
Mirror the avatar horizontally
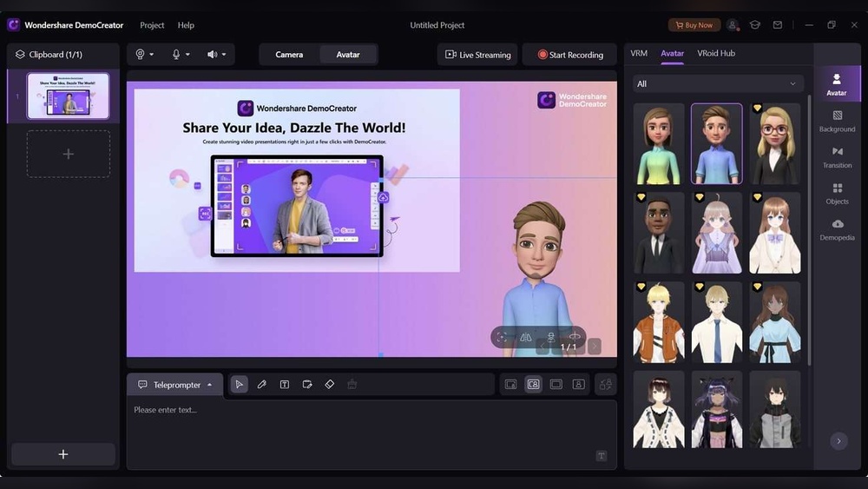526,337
